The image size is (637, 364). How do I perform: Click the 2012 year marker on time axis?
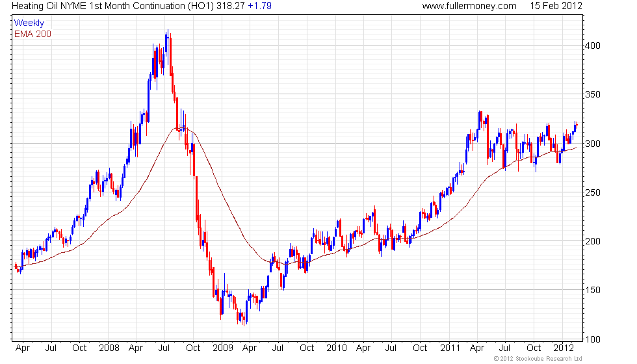[x=564, y=348]
